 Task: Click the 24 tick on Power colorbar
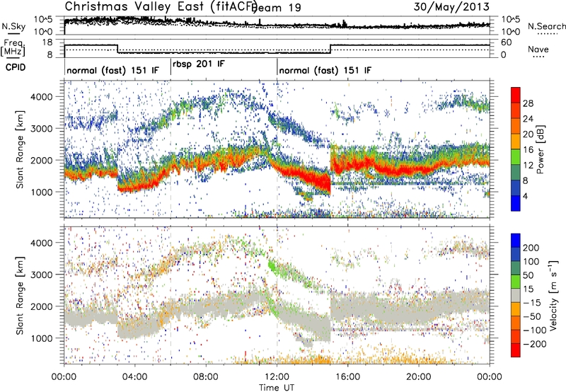click(528, 119)
